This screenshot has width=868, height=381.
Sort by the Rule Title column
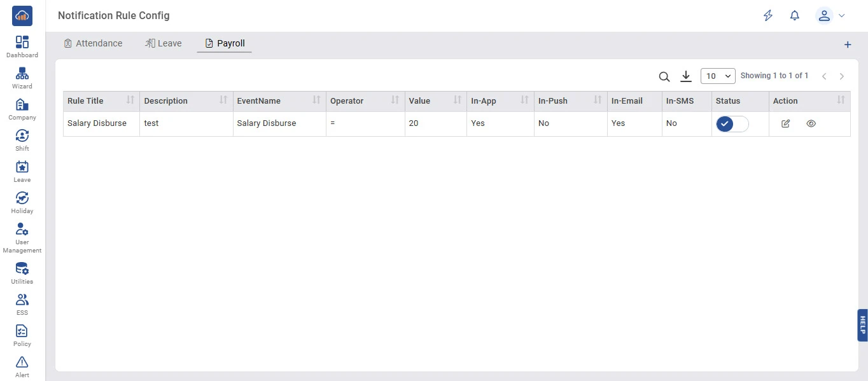pos(130,100)
